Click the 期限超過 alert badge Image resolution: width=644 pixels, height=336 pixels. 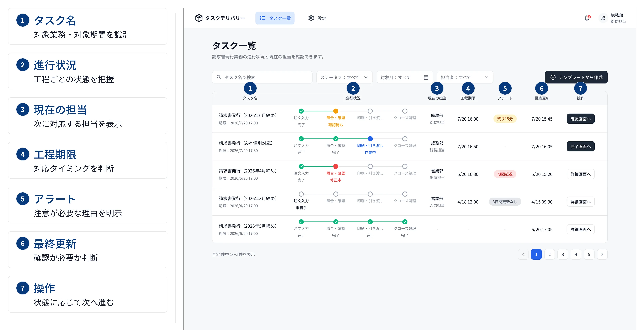[x=505, y=174]
